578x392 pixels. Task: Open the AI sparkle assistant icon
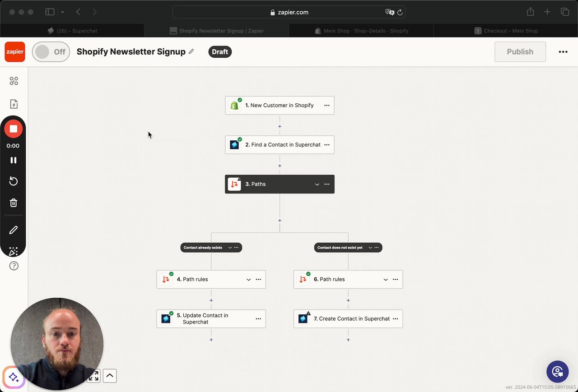point(14,377)
